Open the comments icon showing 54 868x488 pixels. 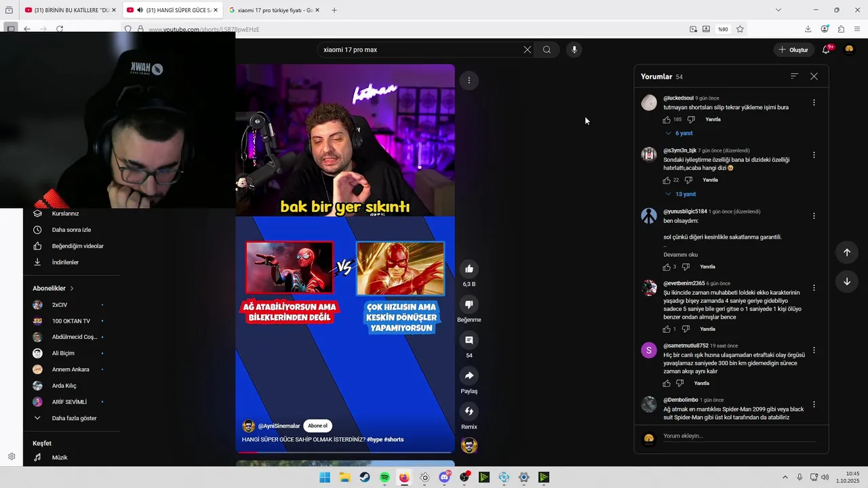(469, 340)
